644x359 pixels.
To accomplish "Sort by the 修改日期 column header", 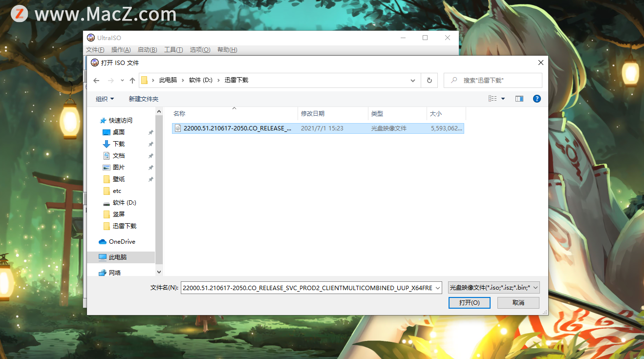I will [333, 113].
